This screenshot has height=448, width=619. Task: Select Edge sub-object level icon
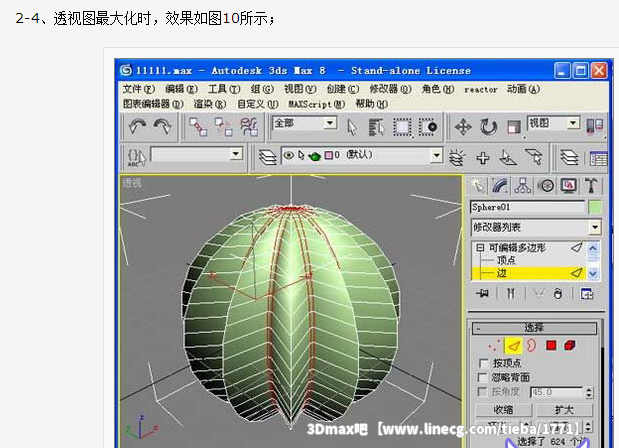pyautogui.click(x=513, y=346)
